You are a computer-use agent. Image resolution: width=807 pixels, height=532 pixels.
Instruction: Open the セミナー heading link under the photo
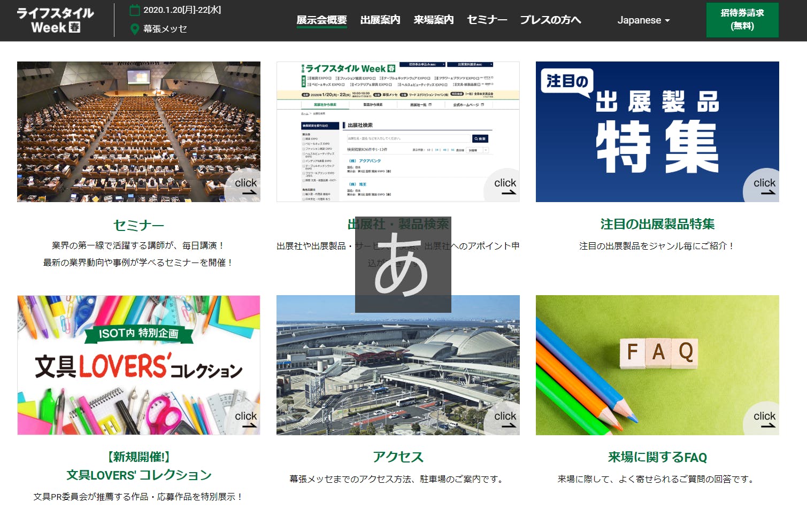point(139,225)
